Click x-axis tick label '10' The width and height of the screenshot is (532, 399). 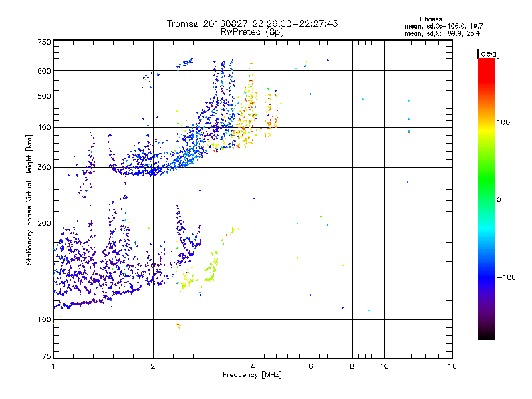point(384,366)
